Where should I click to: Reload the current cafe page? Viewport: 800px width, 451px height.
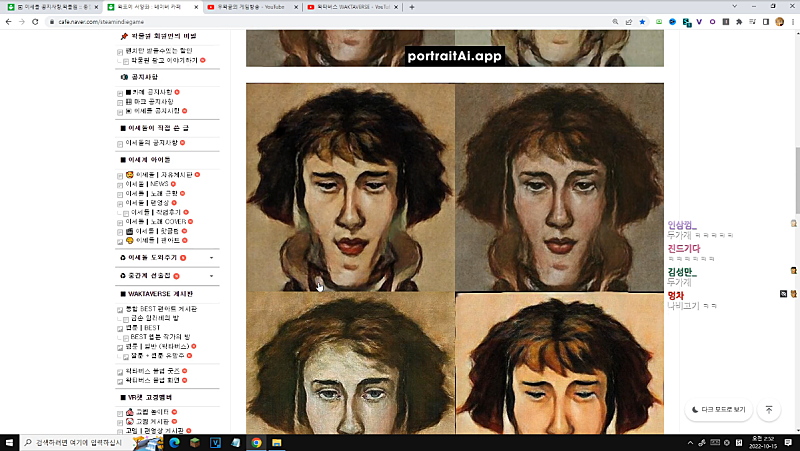(x=35, y=21)
